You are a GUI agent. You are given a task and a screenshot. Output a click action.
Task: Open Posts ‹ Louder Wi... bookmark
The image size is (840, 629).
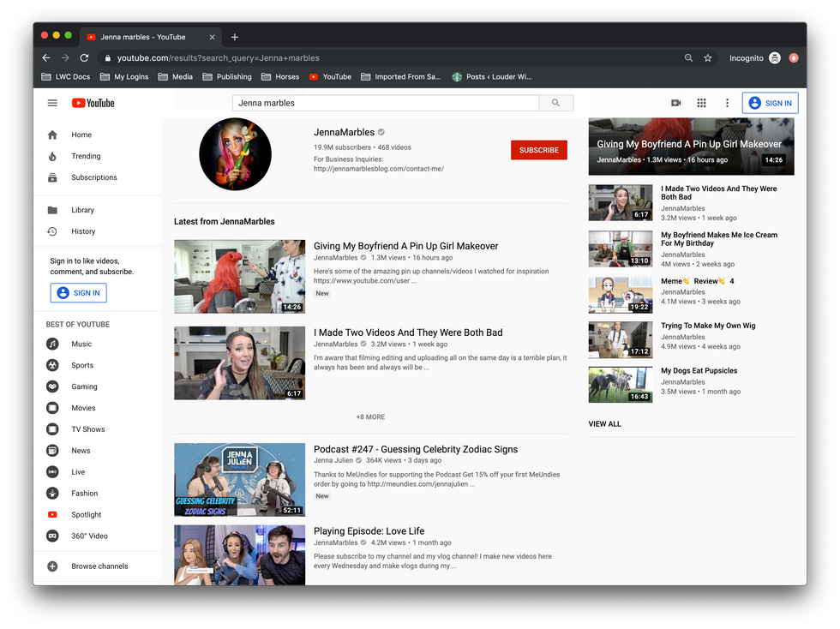[x=492, y=76]
